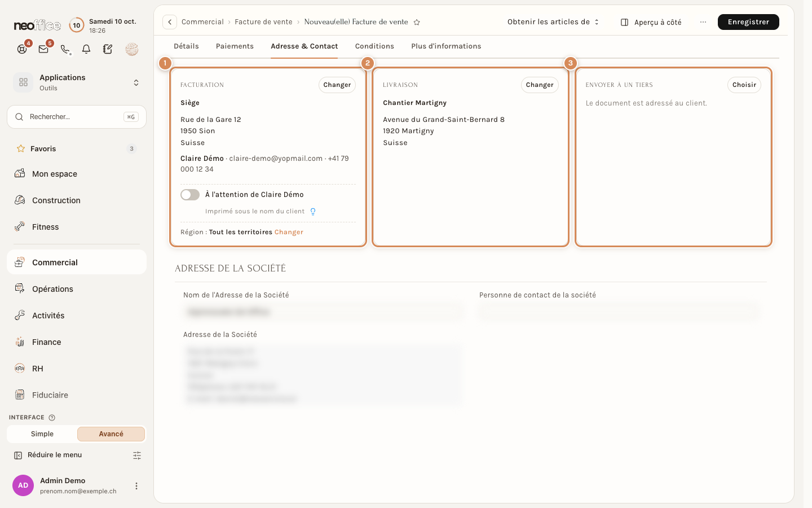Open Admin Demo's three-dot user menu

tap(136, 486)
